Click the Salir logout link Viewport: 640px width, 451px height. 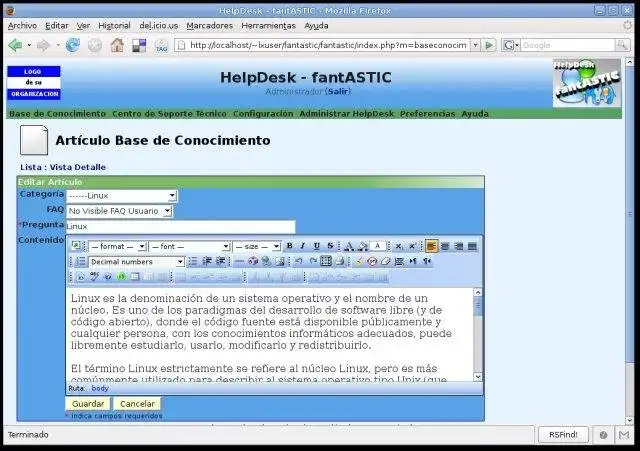coord(338,91)
